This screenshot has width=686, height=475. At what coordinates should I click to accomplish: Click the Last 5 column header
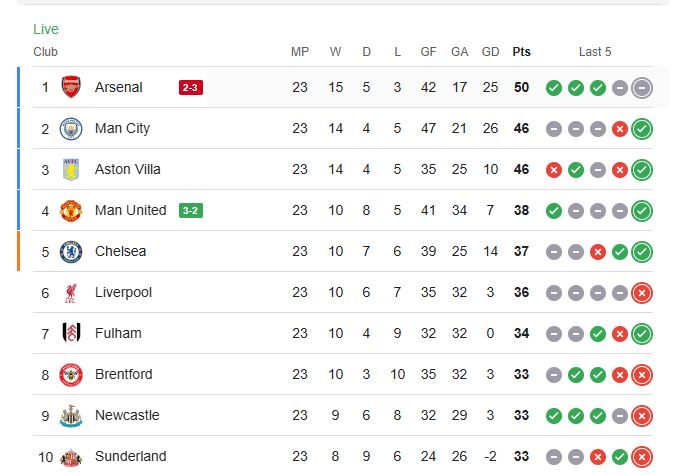pyautogui.click(x=595, y=52)
